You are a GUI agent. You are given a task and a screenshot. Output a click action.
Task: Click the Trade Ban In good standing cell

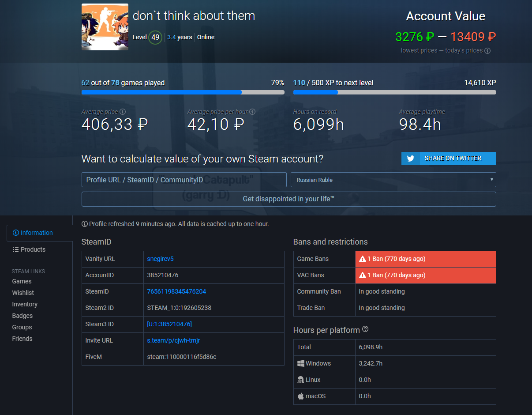click(x=426, y=308)
